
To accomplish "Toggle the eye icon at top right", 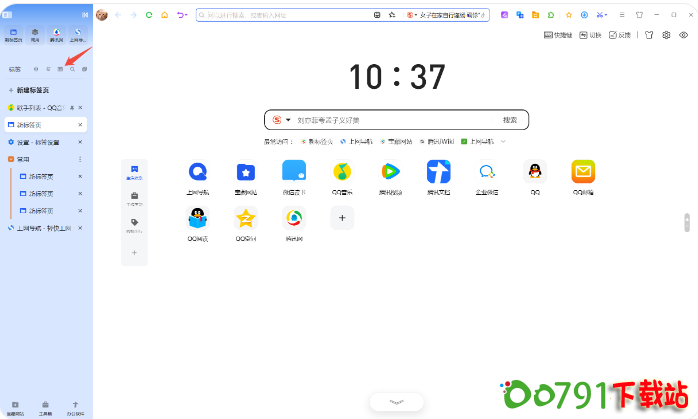I will pos(684,35).
